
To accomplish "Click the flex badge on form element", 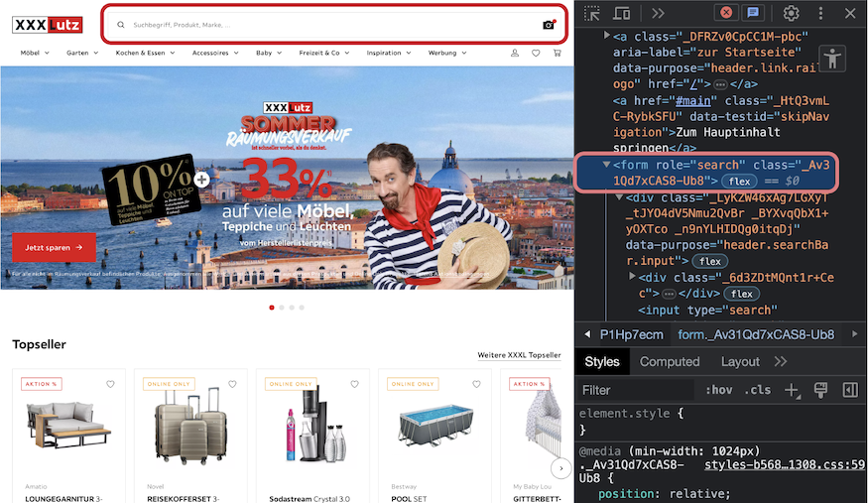I will tap(740, 182).
